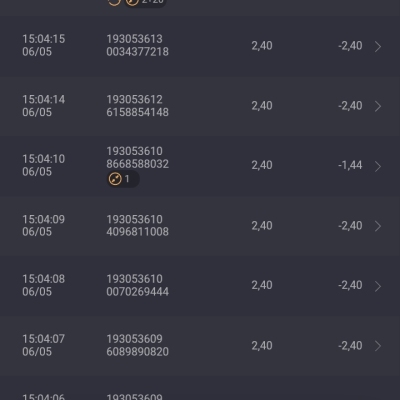The height and width of the screenshot is (400, 400).
Task: Open the 15:04:08 entry using its arrow
Action: pyautogui.click(x=378, y=286)
